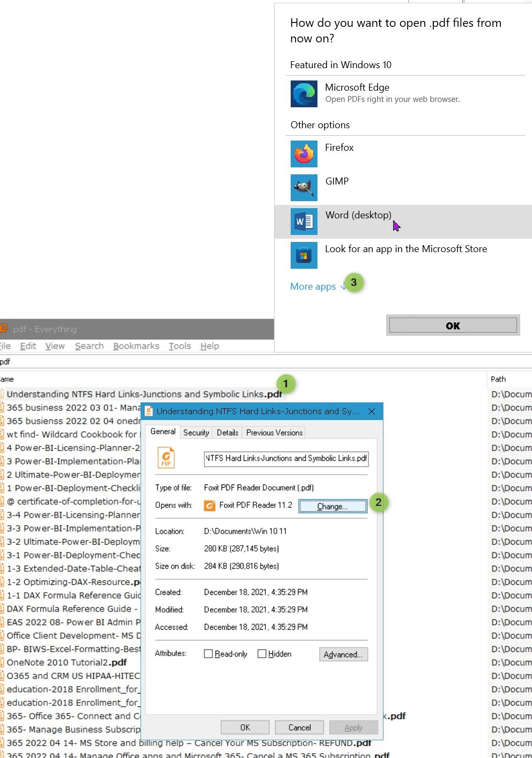Open the View menu in Everything
Viewport: 532px width, 758px height.
tap(55, 346)
